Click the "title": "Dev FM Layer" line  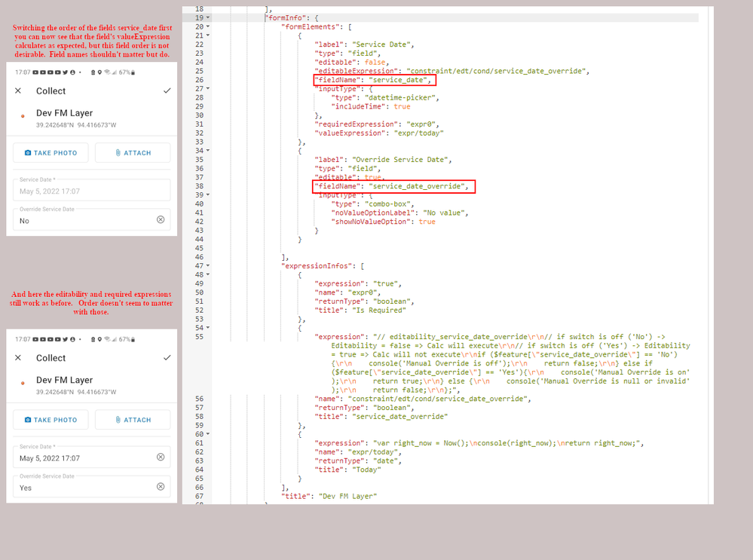click(329, 496)
